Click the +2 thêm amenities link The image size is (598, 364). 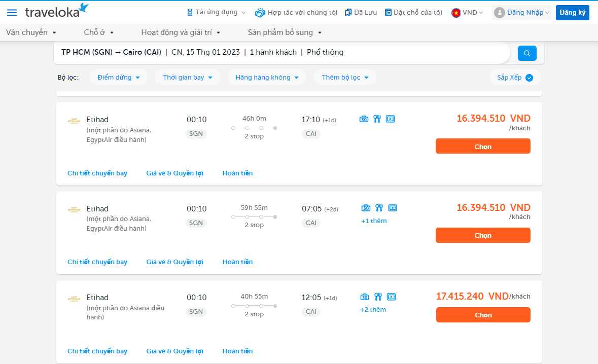[373, 310]
